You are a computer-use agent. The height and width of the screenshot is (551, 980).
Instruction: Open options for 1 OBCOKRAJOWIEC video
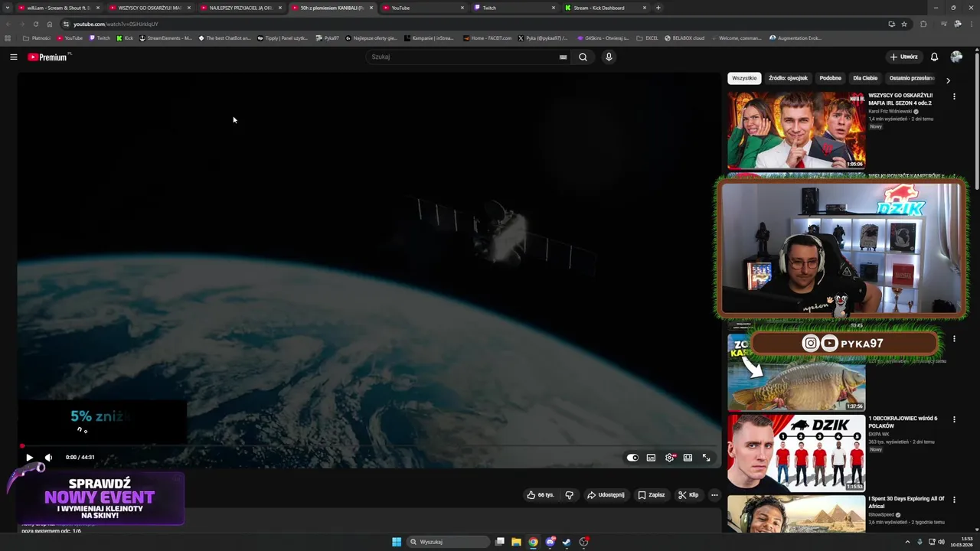954,419
